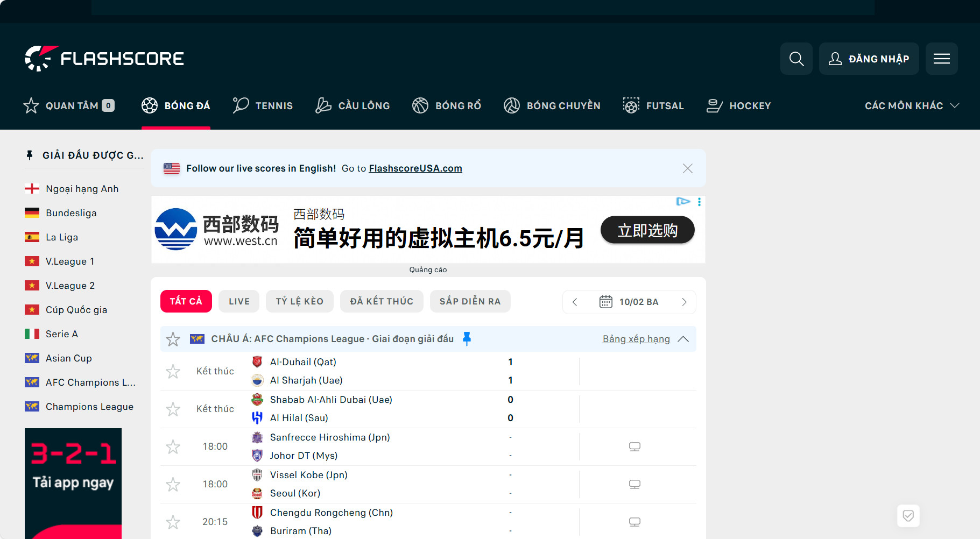980x539 pixels.
Task: Open La Liga league
Action: click(x=61, y=237)
